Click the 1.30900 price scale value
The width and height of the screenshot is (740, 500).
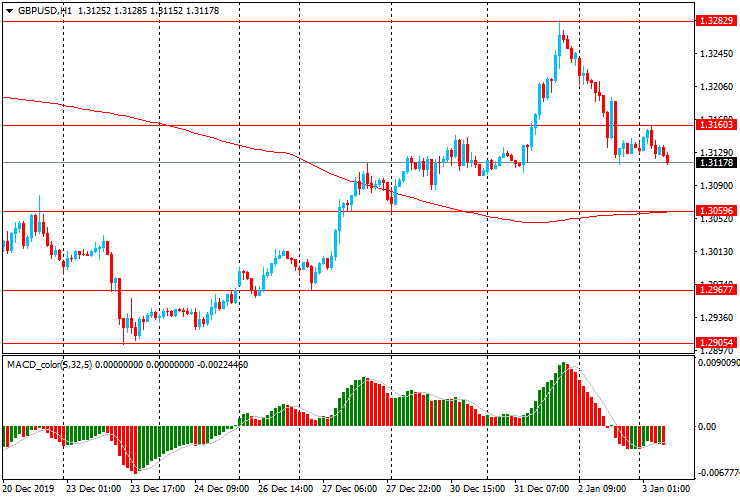point(716,186)
